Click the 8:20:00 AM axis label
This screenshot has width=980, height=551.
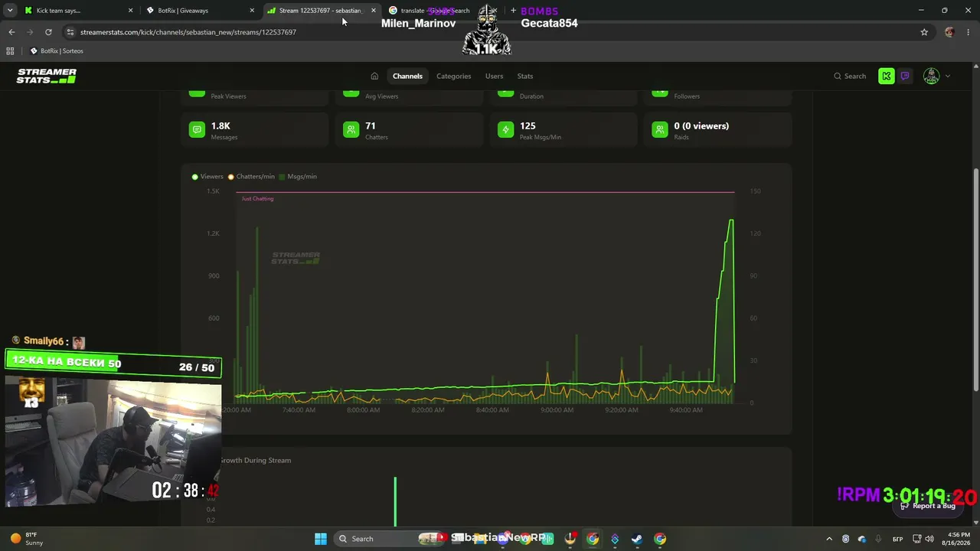[427, 410]
